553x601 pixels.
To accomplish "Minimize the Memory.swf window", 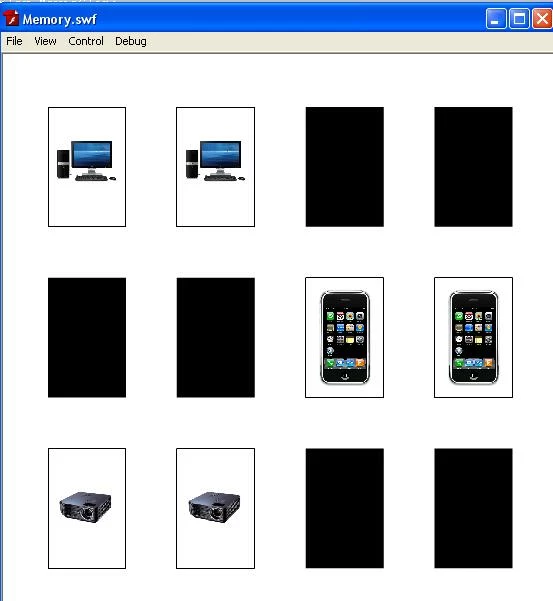I will click(x=496, y=18).
